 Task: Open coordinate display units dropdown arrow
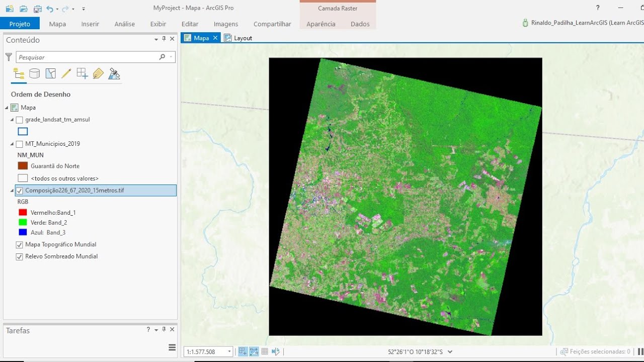(450, 352)
